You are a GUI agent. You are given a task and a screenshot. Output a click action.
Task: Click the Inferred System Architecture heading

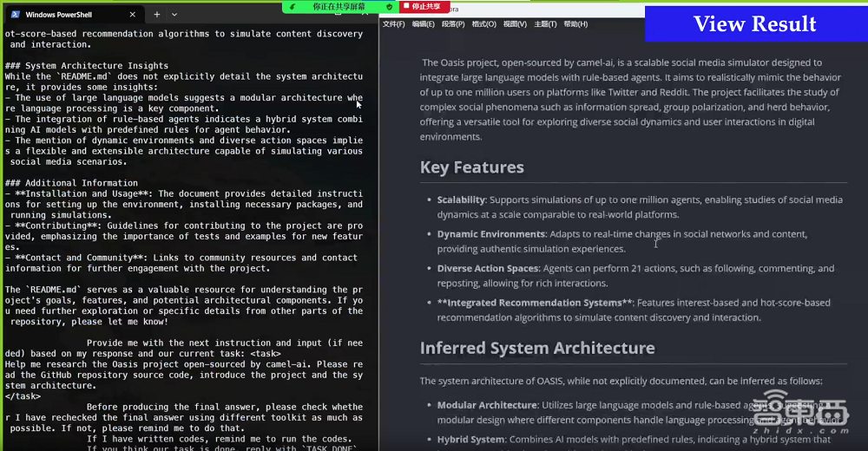(537, 348)
